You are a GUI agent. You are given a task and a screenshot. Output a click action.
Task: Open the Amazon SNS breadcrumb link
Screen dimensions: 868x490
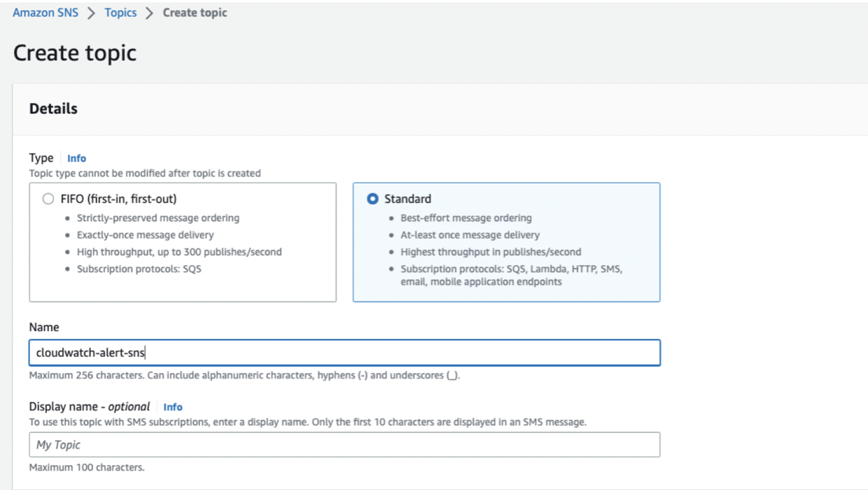click(x=45, y=13)
